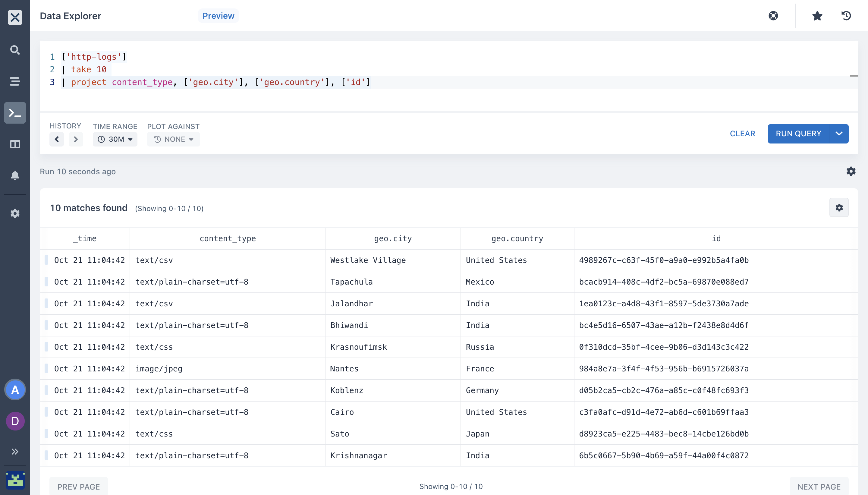Go back in history with the left arrow
The height and width of the screenshot is (495, 868).
click(x=56, y=139)
